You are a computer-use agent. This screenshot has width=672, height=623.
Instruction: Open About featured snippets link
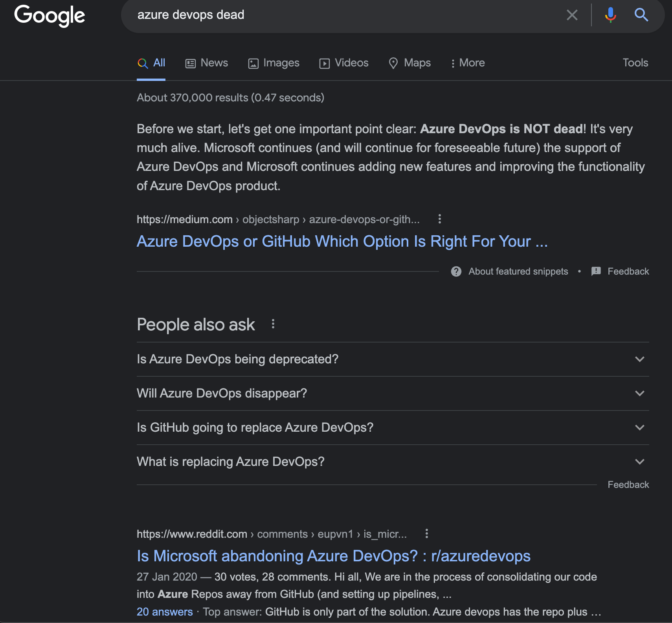(x=518, y=271)
